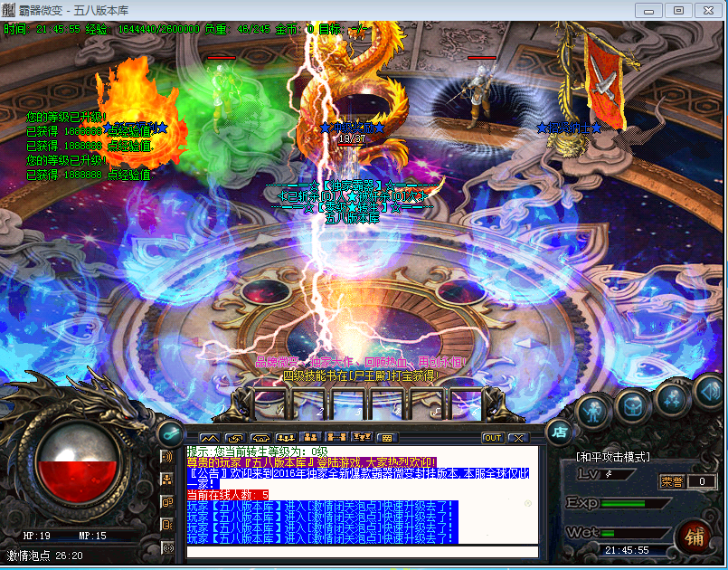This screenshot has height=570, width=728.
Task: Click the '品牌微变' pink scrolling banner
Action: click(361, 362)
